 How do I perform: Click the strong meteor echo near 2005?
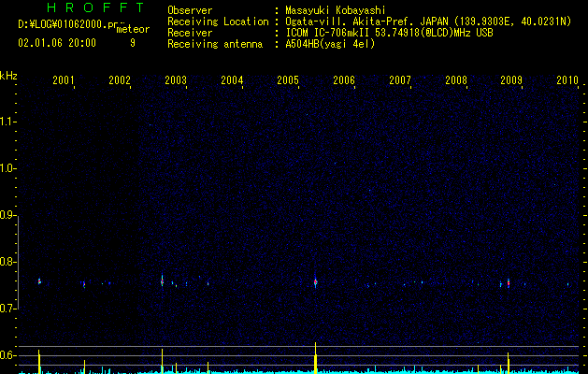pos(315,281)
